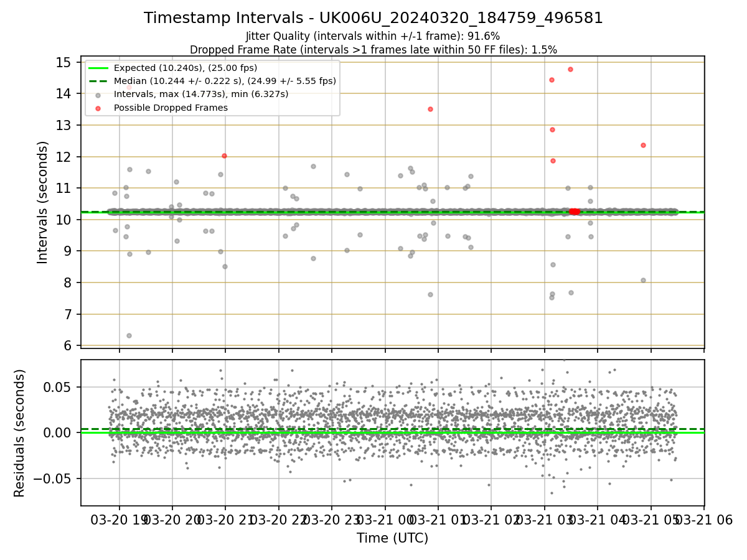747x560 pixels.
Task: Click legend entry 'Expected (10.240s), (25.00 fps)'
Action: click(186, 68)
